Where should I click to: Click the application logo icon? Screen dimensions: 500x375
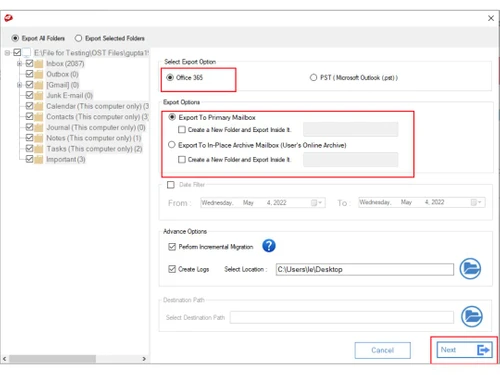coord(8,18)
